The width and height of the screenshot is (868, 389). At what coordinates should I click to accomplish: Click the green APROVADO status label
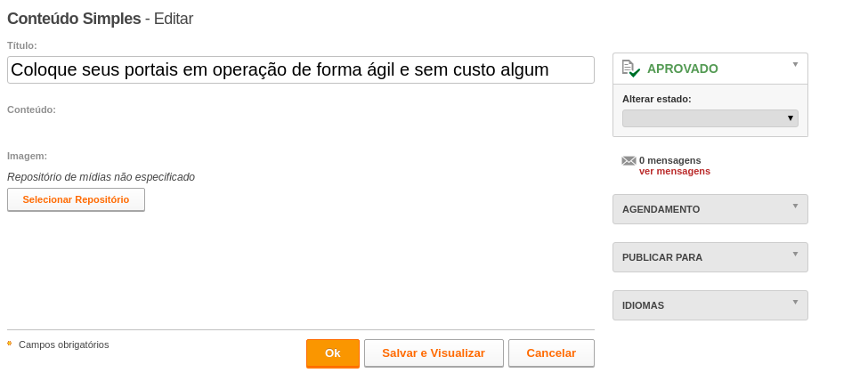click(x=683, y=69)
